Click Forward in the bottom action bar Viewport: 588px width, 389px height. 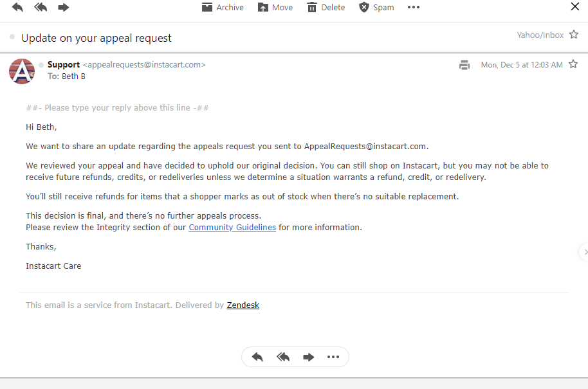(308, 357)
